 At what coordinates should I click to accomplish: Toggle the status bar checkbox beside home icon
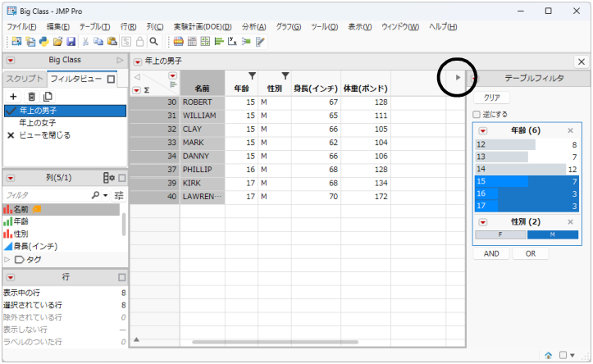click(x=563, y=355)
